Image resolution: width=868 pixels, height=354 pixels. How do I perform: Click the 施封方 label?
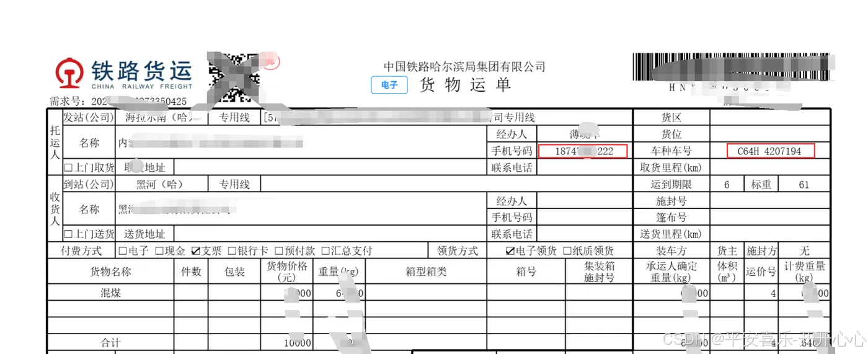click(761, 251)
